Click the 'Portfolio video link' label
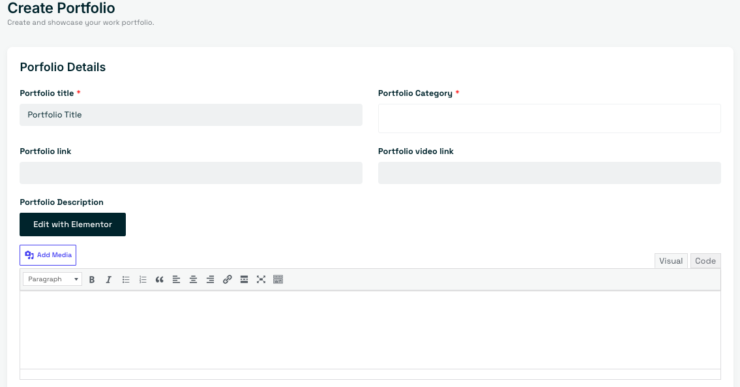The image size is (740, 387). click(416, 151)
